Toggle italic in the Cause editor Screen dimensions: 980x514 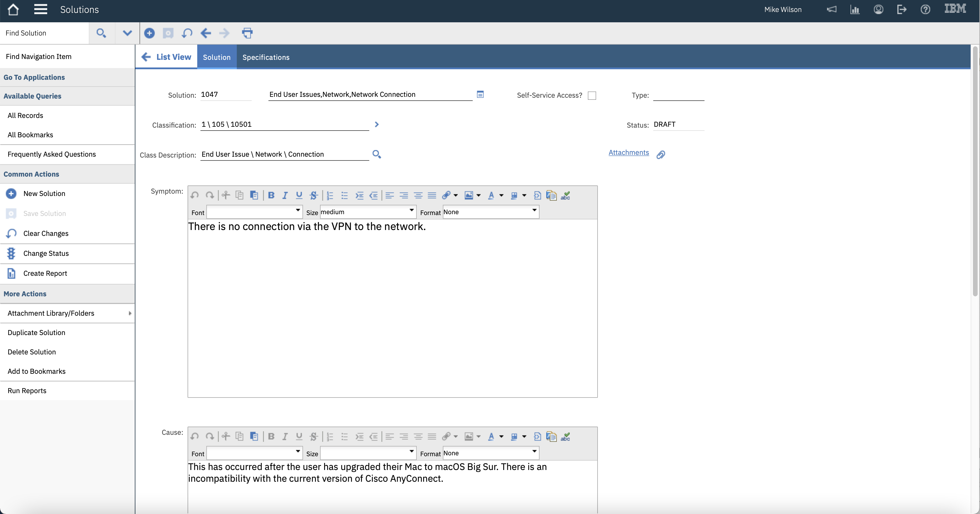pyautogui.click(x=285, y=436)
